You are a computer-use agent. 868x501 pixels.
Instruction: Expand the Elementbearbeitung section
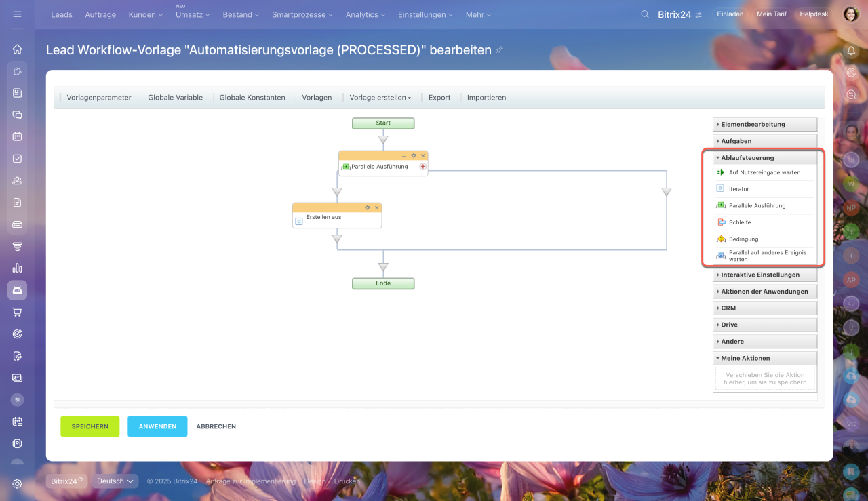pyautogui.click(x=765, y=124)
